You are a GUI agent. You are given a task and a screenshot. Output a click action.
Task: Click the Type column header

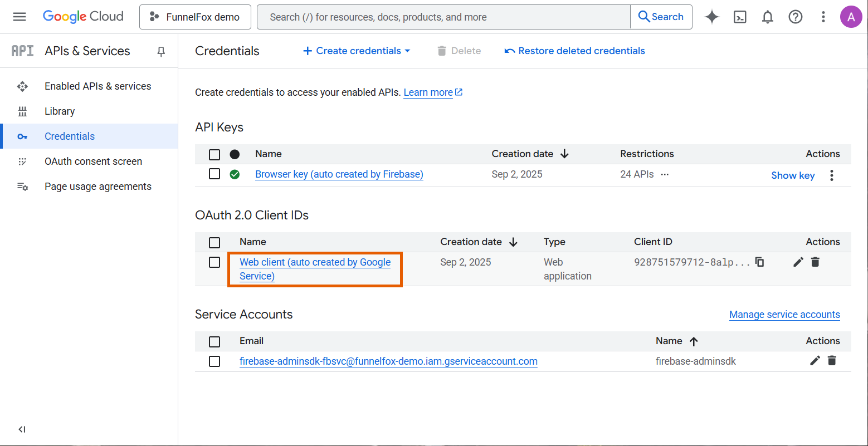click(x=554, y=242)
